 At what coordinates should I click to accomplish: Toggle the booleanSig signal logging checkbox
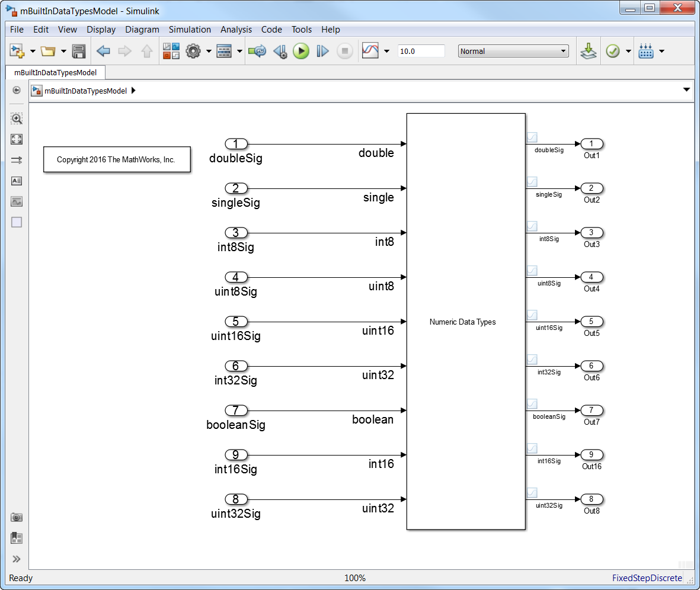coord(532,404)
